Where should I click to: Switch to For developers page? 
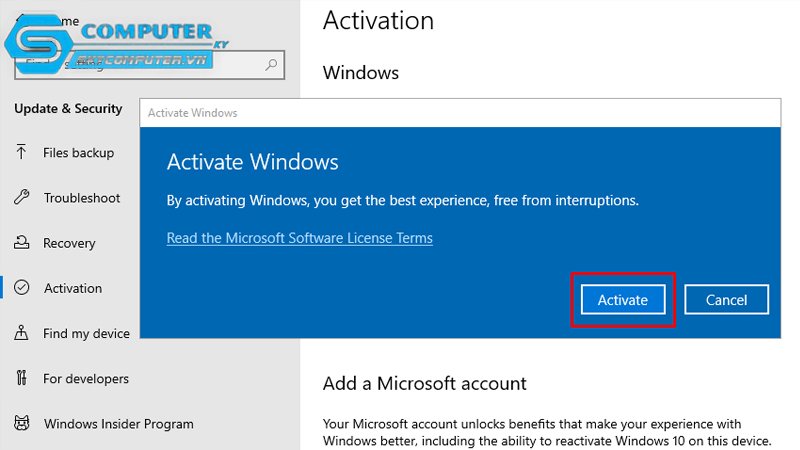coord(86,379)
